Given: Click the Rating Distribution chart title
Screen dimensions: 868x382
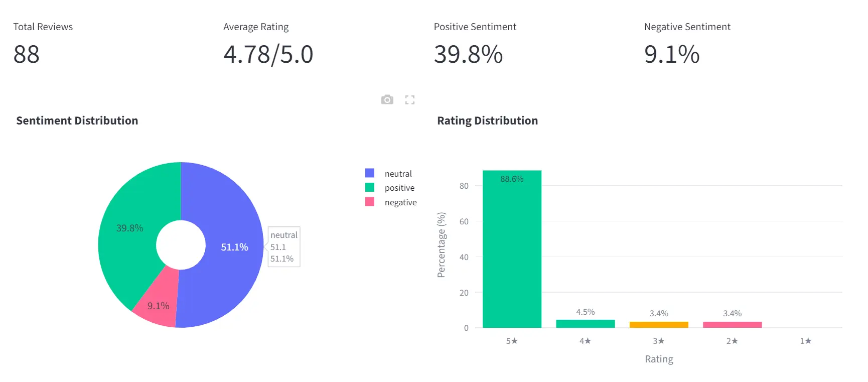Looking at the screenshot, I should coord(487,120).
